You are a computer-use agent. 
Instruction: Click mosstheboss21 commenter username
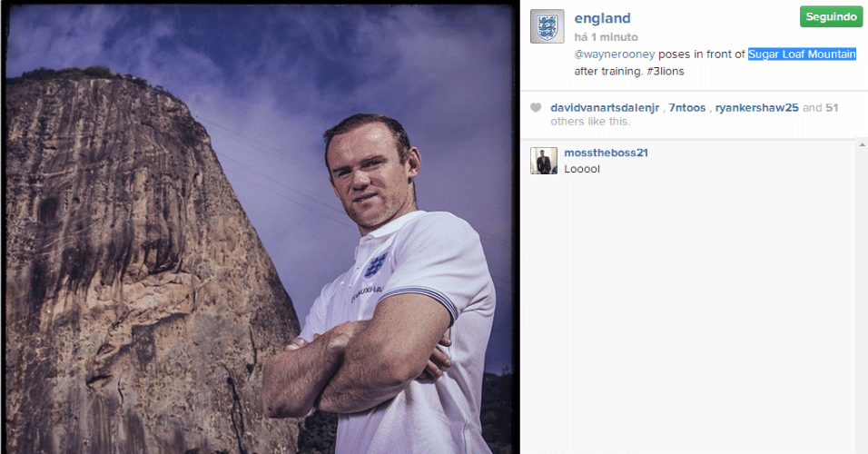[x=606, y=153]
